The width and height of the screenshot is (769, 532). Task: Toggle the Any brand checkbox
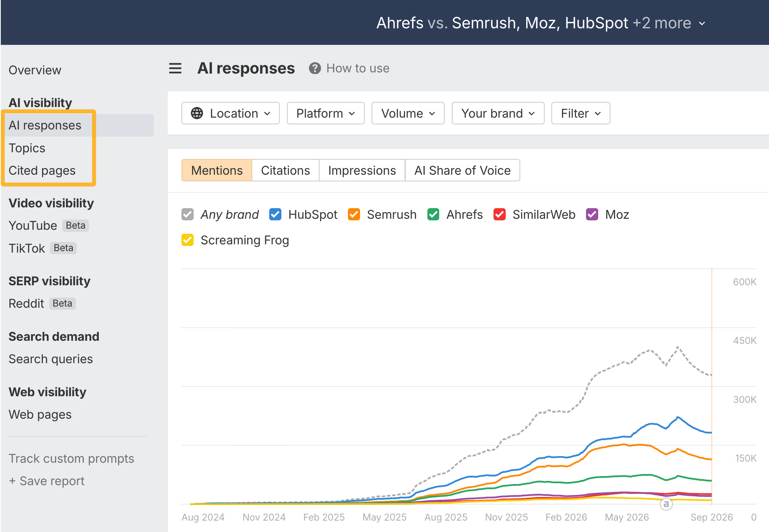point(188,214)
